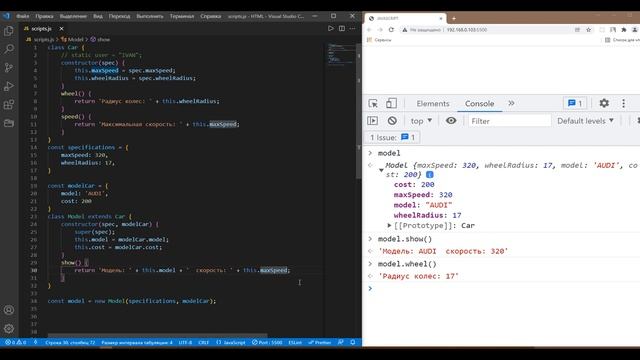Open the Выполнить menu in VS Code
The width and height of the screenshot is (640, 360).
tap(150, 16)
